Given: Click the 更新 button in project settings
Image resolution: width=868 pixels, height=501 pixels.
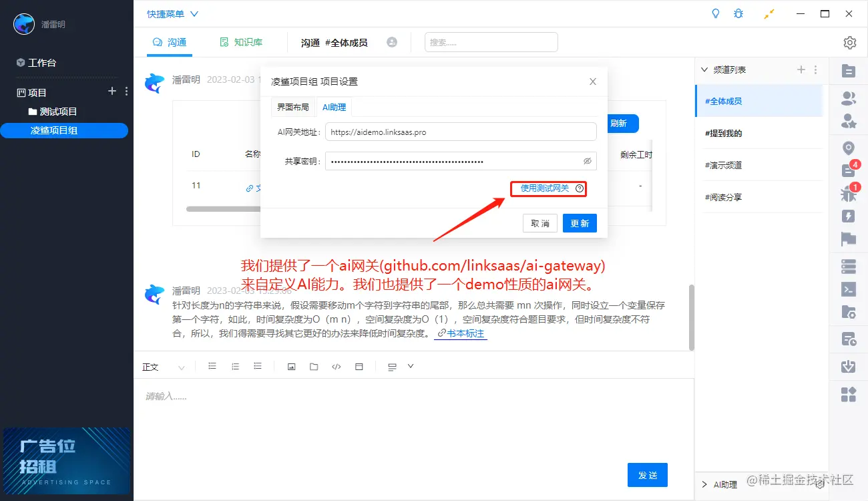Looking at the screenshot, I should (x=580, y=223).
